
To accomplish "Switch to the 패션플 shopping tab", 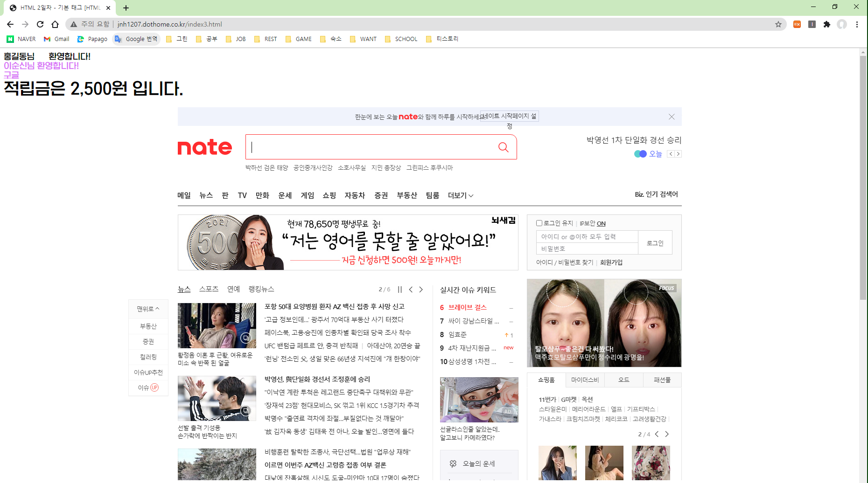I will (x=662, y=380).
